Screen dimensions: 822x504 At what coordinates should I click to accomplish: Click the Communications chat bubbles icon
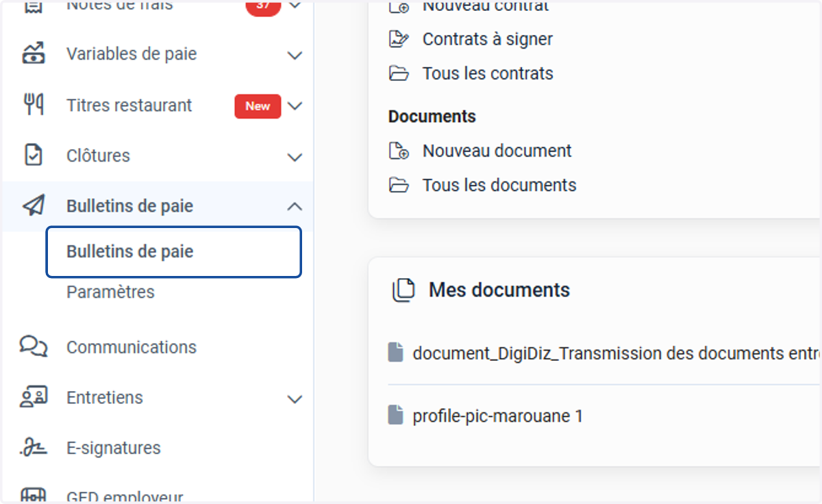[x=33, y=346]
